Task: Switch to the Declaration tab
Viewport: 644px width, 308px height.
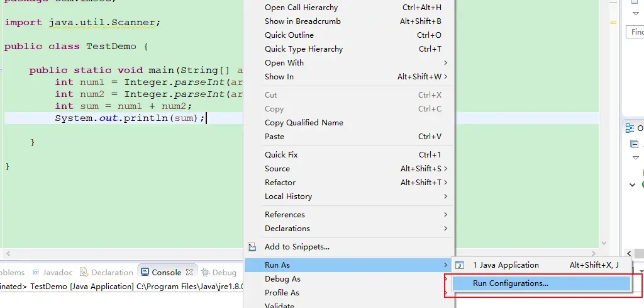Action: [x=106, y=272]
